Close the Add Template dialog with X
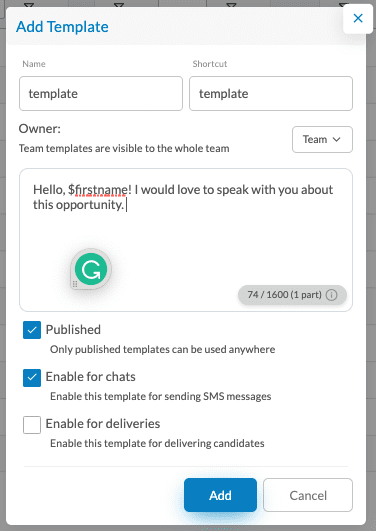This screenshot has height=531, width=376. pyautogui.click(x=358, y=18)
